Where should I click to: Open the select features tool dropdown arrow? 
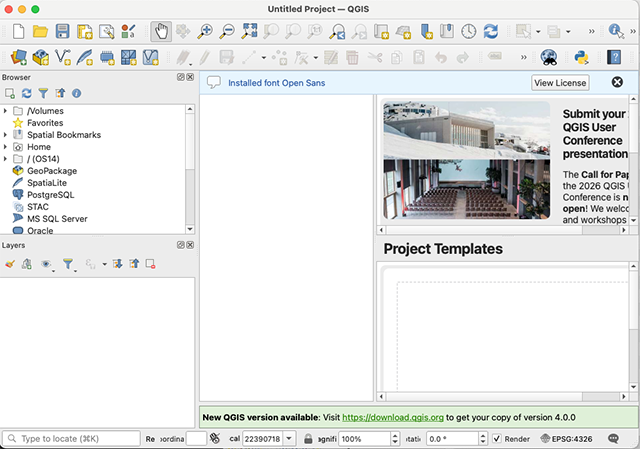click(x=538, y=31)
